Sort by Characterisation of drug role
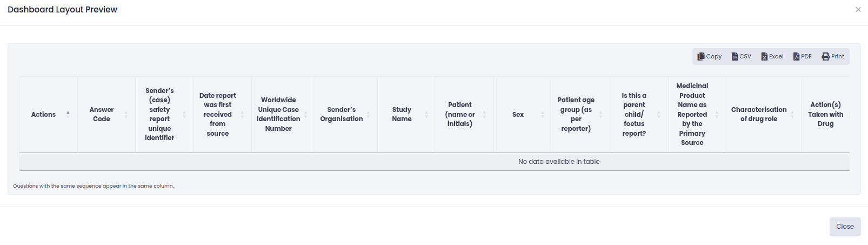The image size is (868, 245). tap(792, 115)
